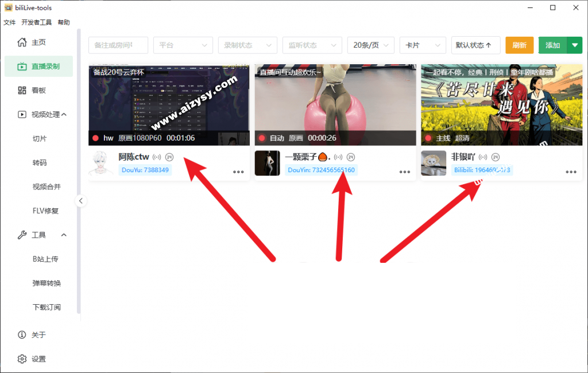Click the 关于 info icon
Image resolution: width=588 pixels, height=373 pixels.
pyautogui.click(x=22, y=335)
